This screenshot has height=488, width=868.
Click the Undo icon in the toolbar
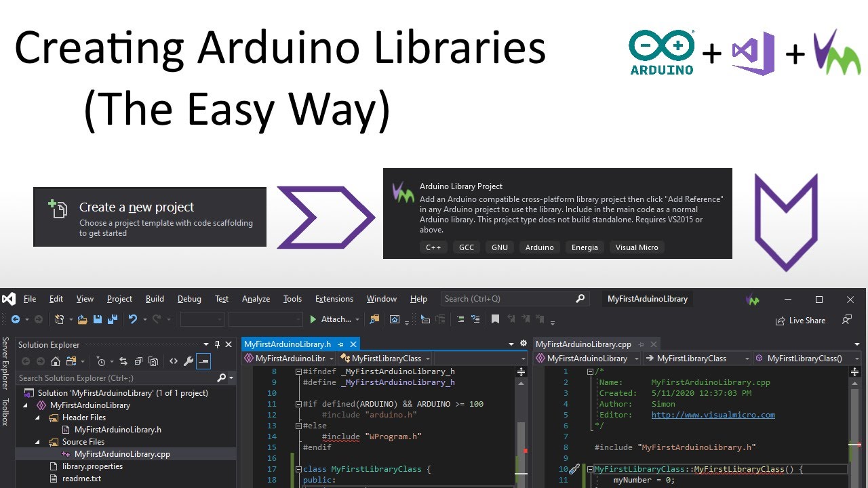tap(133, 319)
